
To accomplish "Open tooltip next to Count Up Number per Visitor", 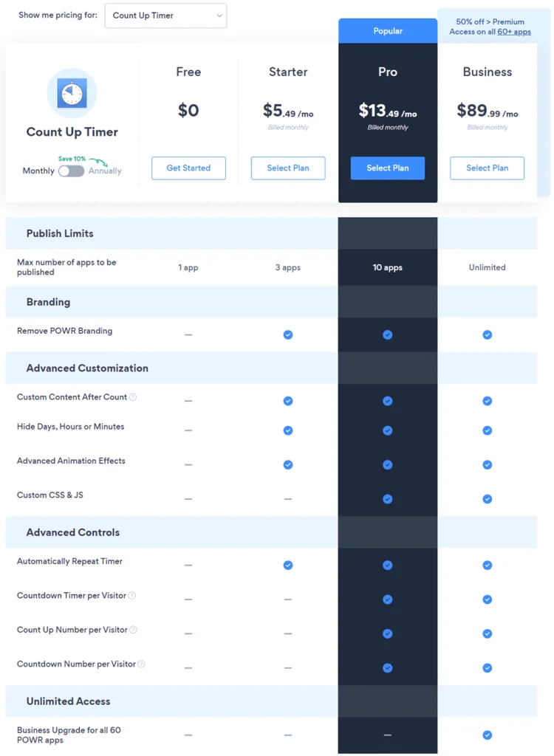I will tap(131, 630).
